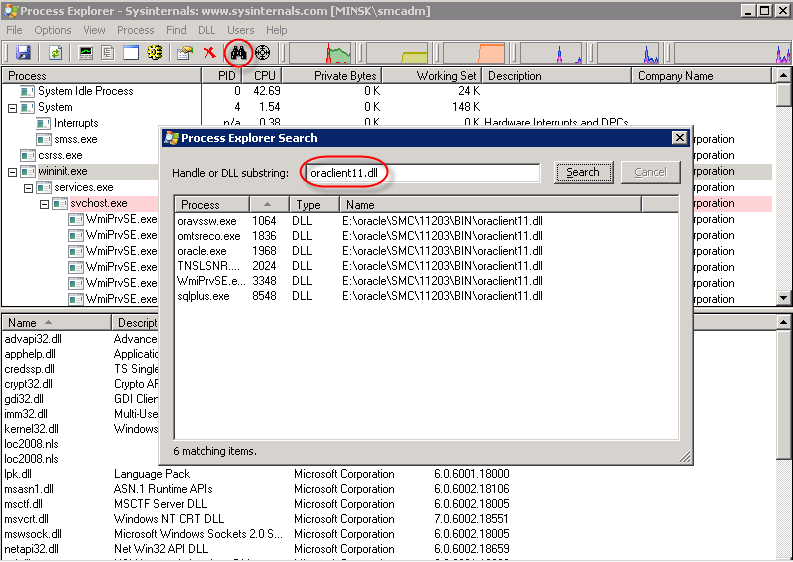This screenshot has width=793, height=562.
Task: Click the Handle or DLL substring input field
Action: [423, 173]
